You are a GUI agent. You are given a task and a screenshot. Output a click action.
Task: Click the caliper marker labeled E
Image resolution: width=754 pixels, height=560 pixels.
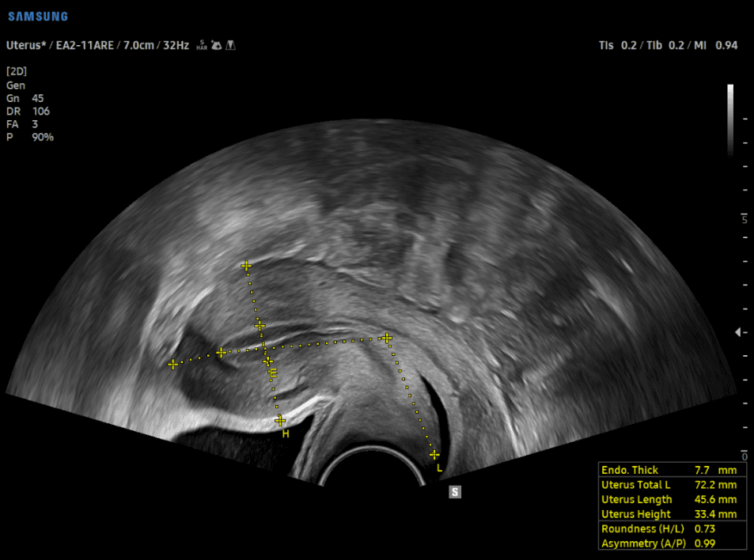tap(268, 361)
